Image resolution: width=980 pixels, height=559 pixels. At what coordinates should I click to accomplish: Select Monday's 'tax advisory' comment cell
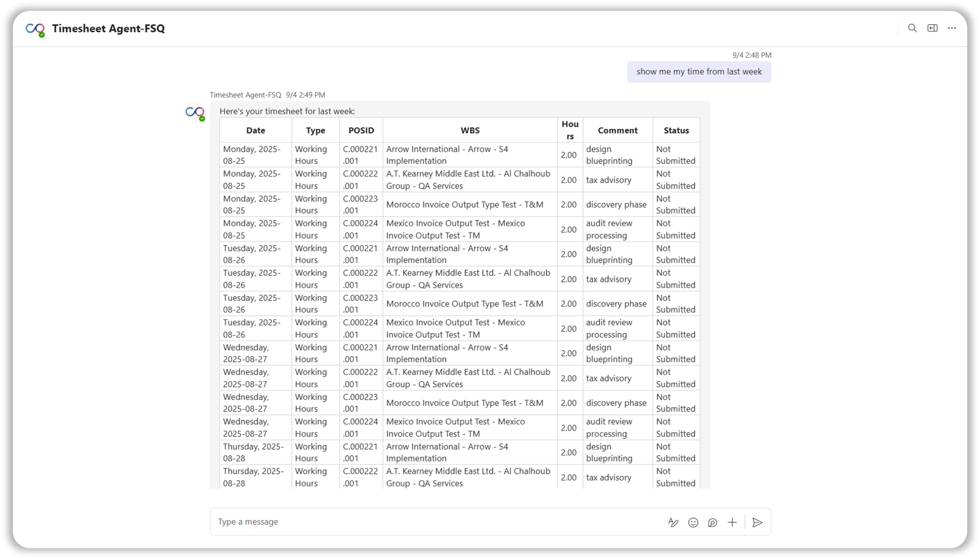(617, 180)
